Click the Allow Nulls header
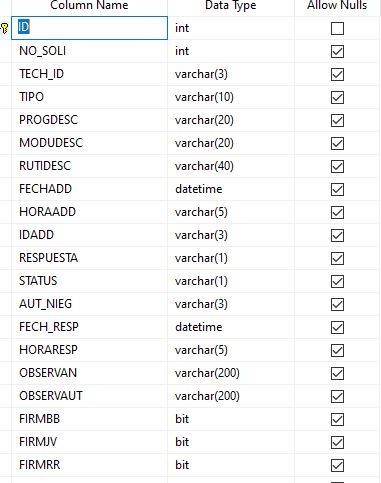The width and height of the screenshot is (381, 483). (x=337, y=6)
